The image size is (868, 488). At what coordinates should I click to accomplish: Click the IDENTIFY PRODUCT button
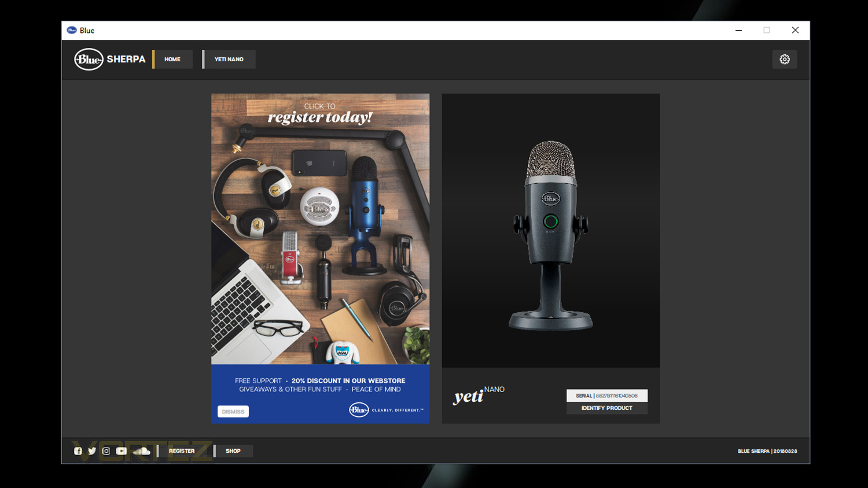point(607,408)
